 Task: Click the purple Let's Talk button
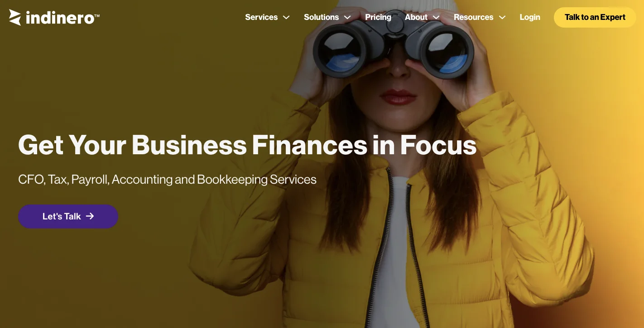coord(68,216)
